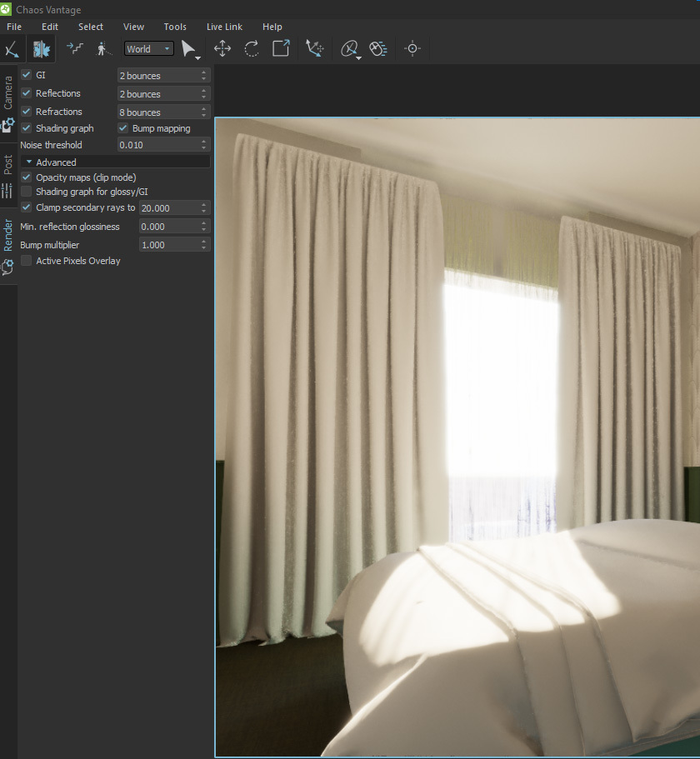The image size is (700, 759).
Task: Open the Help menu
Action: 272,27
